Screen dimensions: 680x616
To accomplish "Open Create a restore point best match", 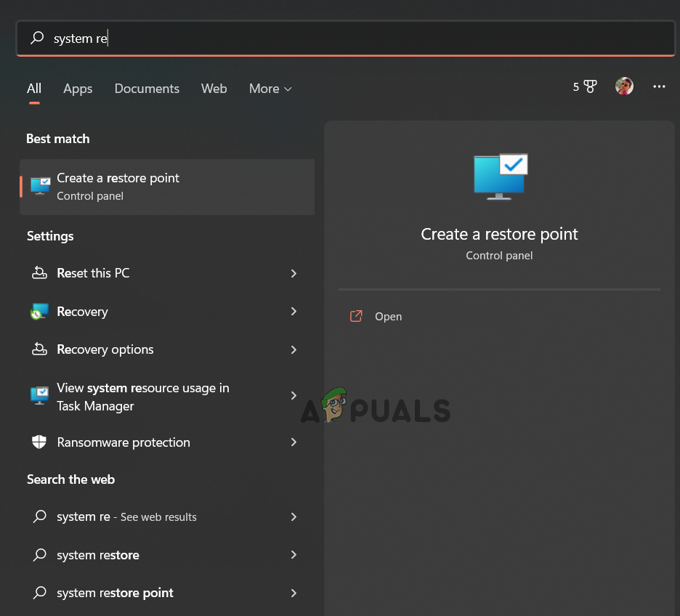I will click(x=167, y=187).
